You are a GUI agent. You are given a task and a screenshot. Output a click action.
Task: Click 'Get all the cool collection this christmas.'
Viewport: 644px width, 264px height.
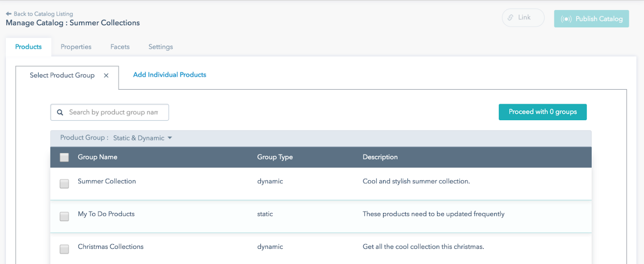pos(423,247)
